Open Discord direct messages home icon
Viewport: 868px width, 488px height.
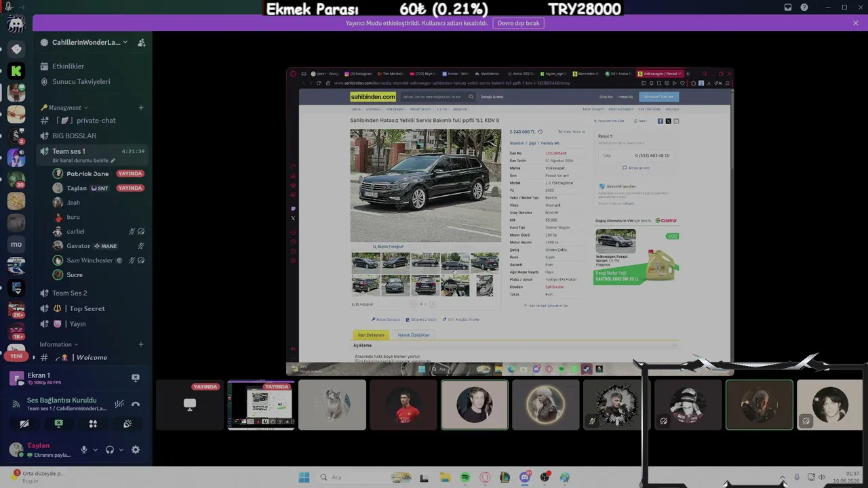[x=16, y=25]
